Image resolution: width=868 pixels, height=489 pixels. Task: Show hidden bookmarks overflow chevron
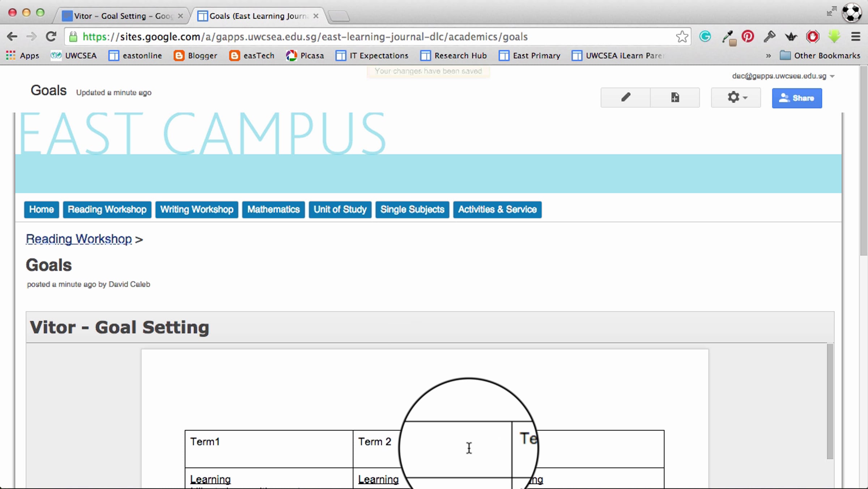coord(768,56)
